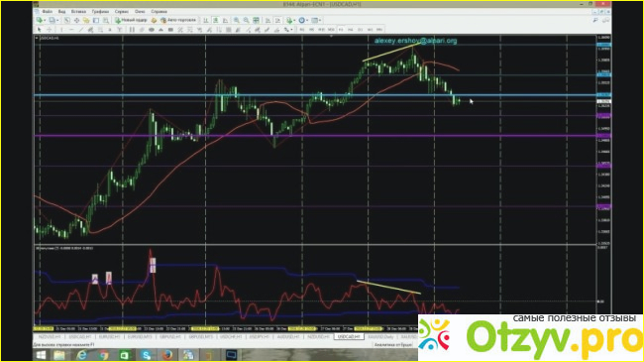Expand the indicators list dropdown

pyautogui.click(x=294, y=20)
